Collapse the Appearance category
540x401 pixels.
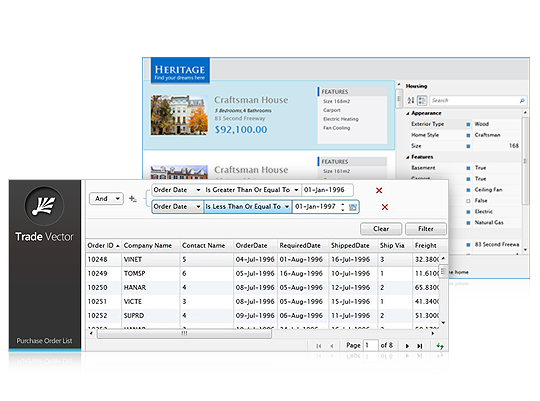(x=408, y=113)
